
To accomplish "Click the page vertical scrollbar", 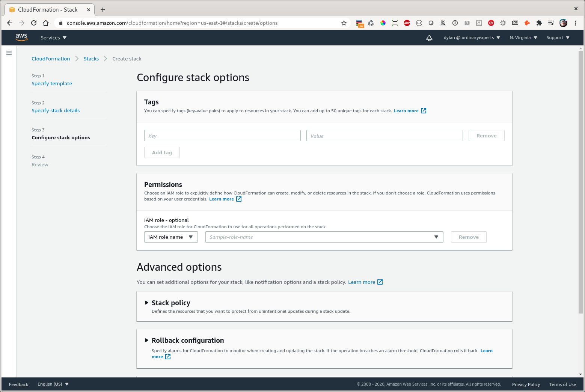I will click(x=580, y=182).
